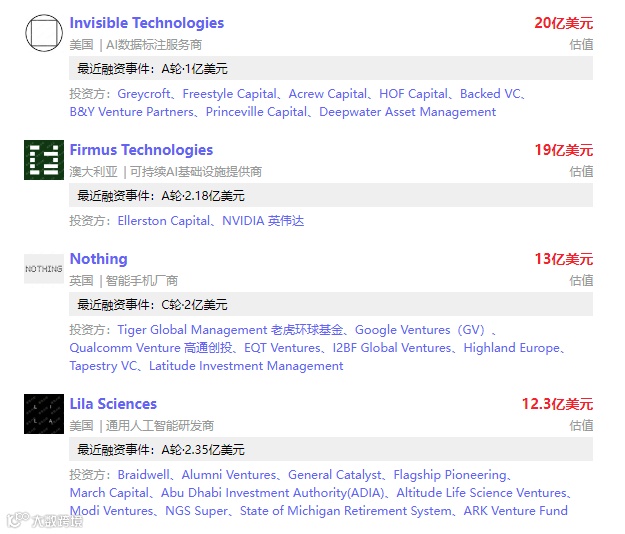Image resolution: width=625 pixels, height=534 pixels.
Task: Open the Nothing company title link
Action: click(98, 259)
